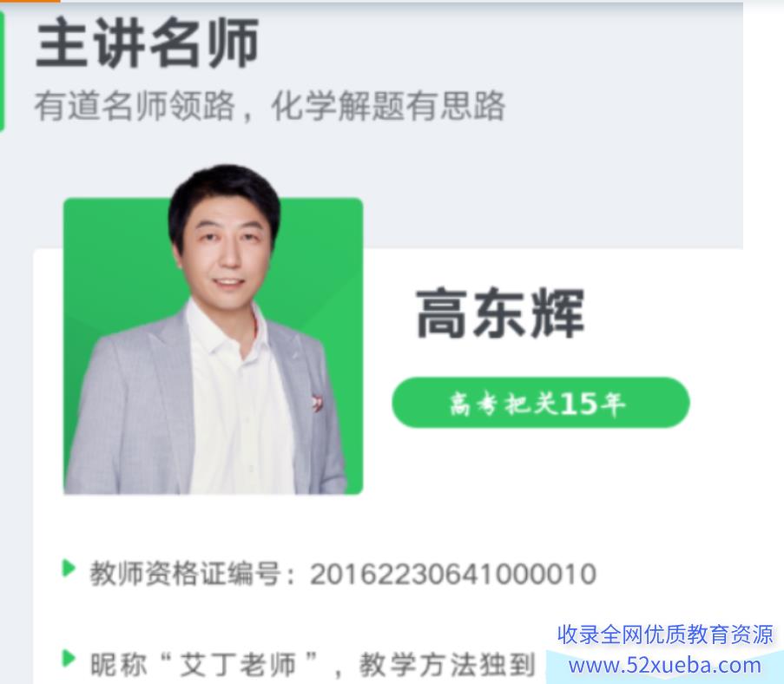Open teacher 高东辉's portrait photo
The image size is (784, 684).
214,330
